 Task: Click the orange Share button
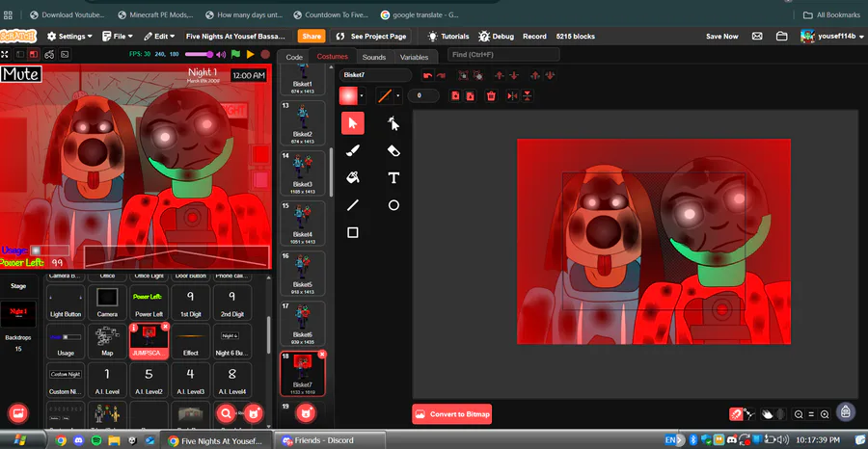[312, 36]
